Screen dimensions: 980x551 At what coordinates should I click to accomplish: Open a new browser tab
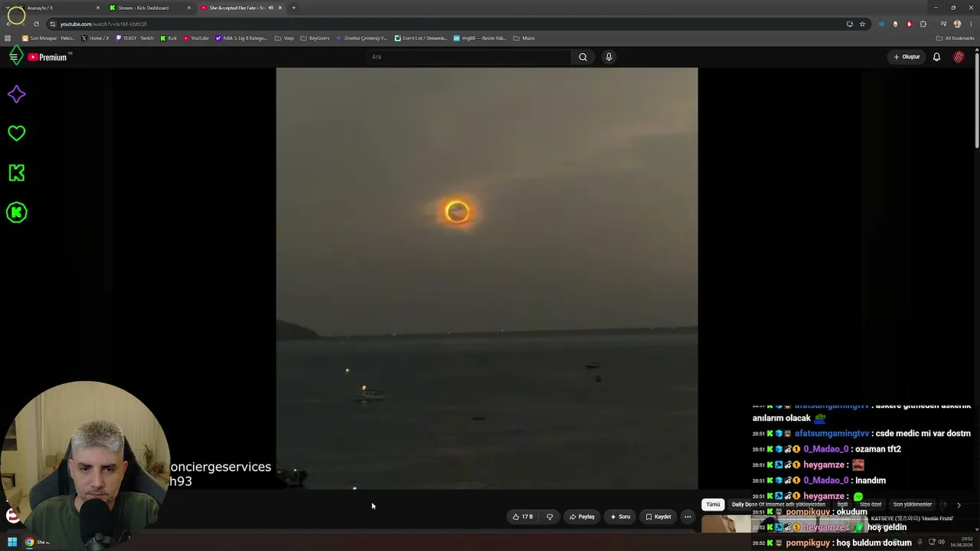tap(293, 8)
